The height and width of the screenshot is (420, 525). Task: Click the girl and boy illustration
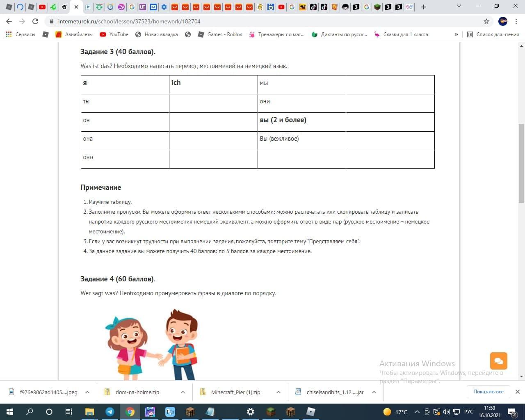(151, 345)
